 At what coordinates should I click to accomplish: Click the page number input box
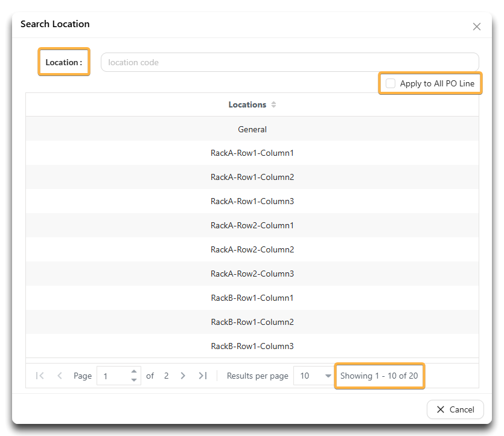coord(114,376)
